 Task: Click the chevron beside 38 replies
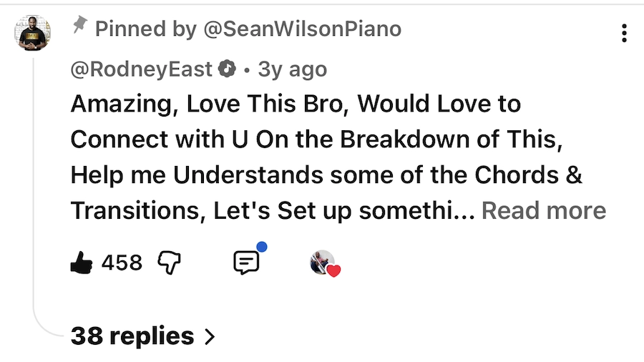[210, 336]
